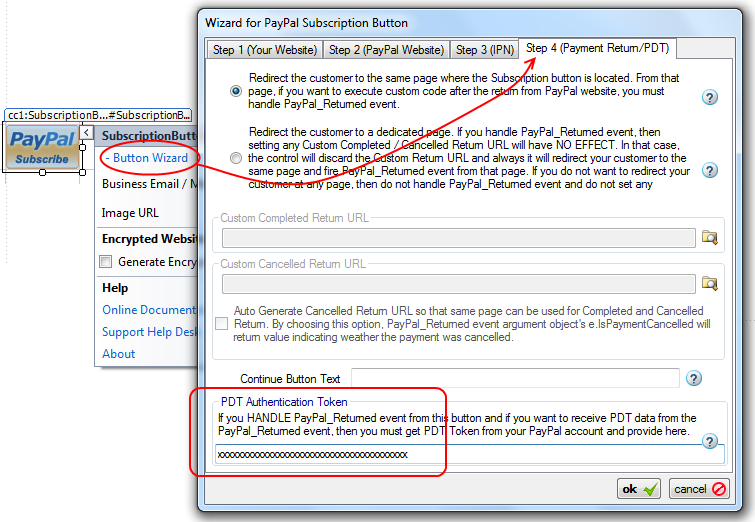The height and width of the screenshot is (522, 755).
Task: Click the PayPal Subscribe button control
Action: [42, 147]
